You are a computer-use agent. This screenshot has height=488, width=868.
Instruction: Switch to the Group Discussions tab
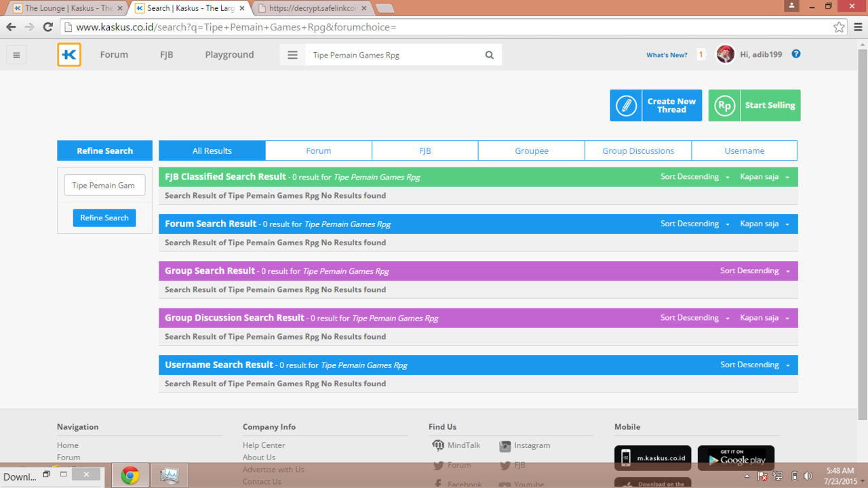point(638,150)
